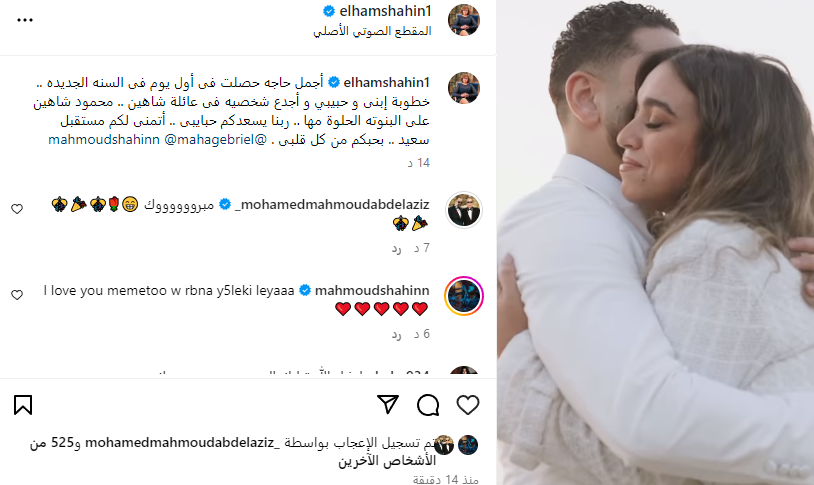Share the post via paper plane icon

click(x=388, y=405)
